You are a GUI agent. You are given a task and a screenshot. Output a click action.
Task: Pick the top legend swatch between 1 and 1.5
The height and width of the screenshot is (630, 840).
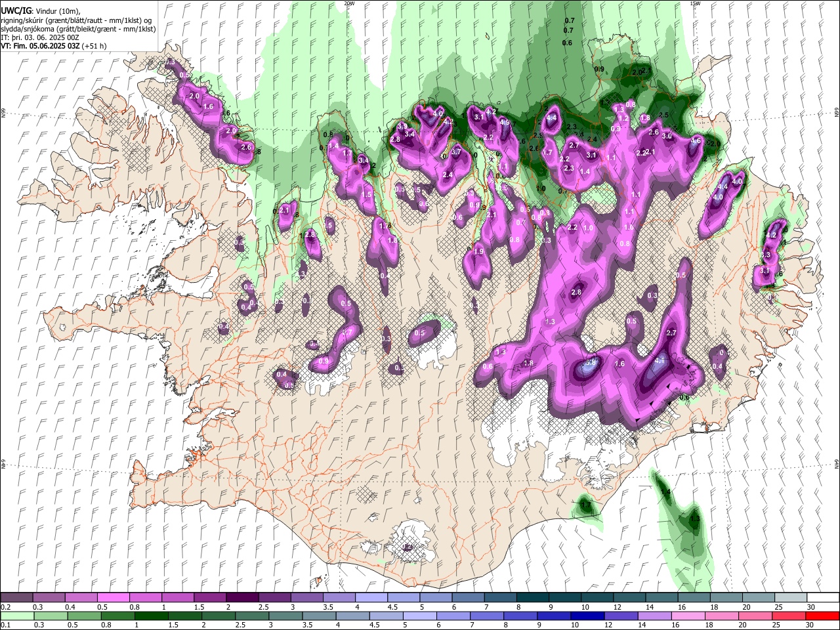pos(177,598)
